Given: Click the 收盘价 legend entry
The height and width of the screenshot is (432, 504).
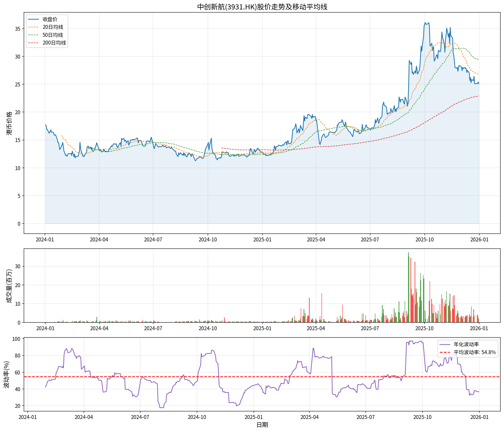Looking at the screenshot, I should pos(50,19).
